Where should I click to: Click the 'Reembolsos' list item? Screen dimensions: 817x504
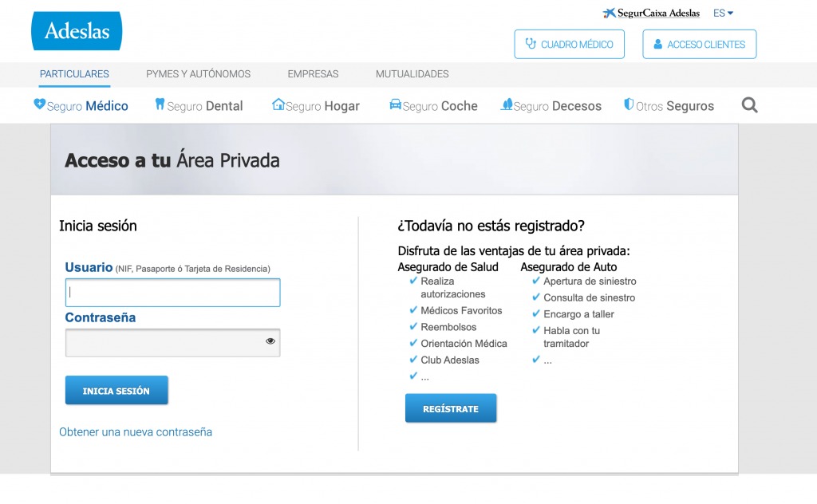448,328
